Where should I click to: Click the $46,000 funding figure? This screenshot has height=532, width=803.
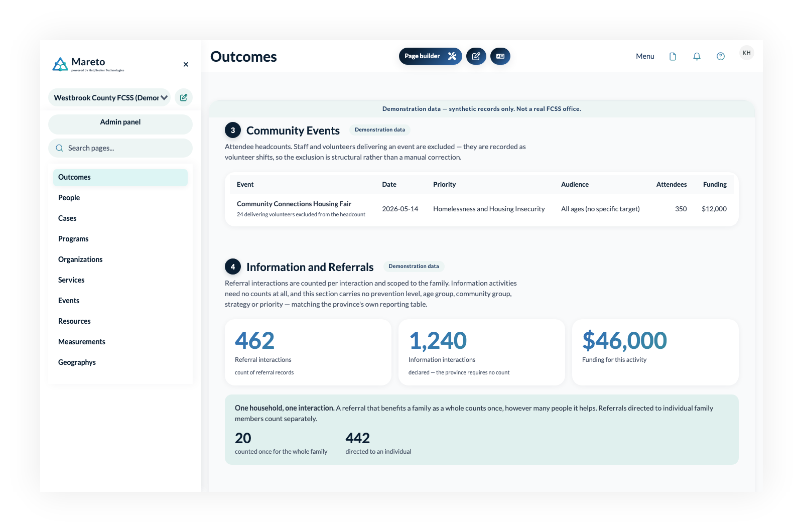(x=624, y=341)
